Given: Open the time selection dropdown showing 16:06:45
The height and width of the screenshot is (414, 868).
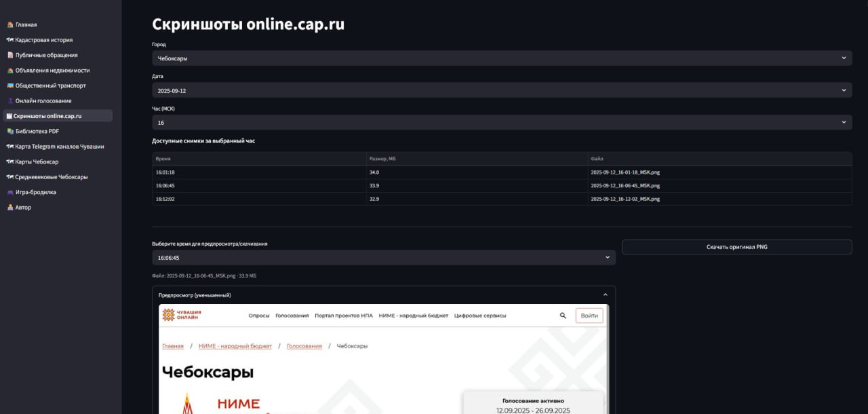Looking at the screenshot, I should coord(382,257).
